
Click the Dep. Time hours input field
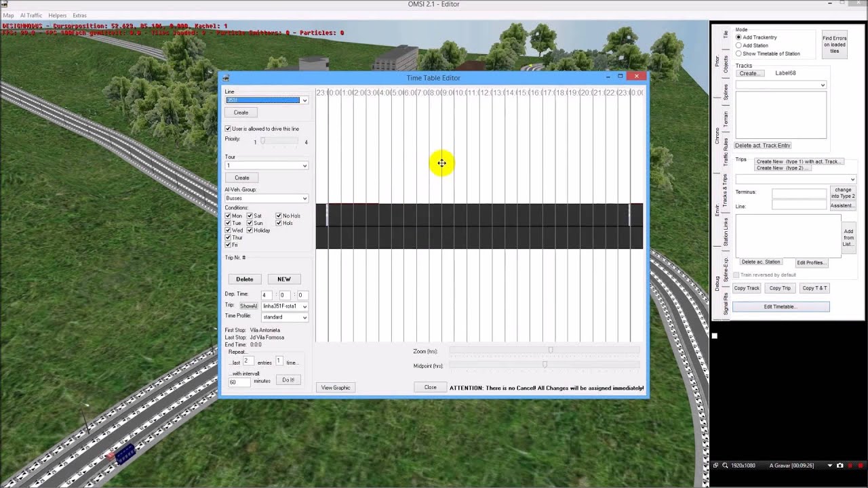click(x=267, y=295)
